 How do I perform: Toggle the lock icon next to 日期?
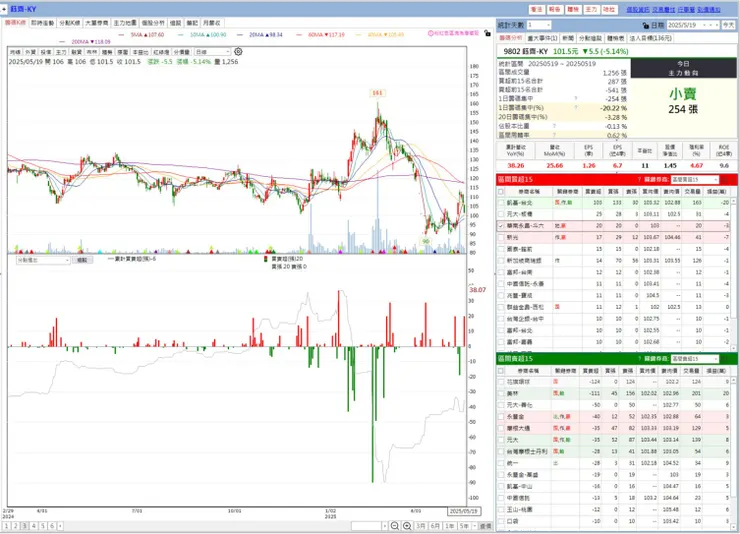(646, 25)
